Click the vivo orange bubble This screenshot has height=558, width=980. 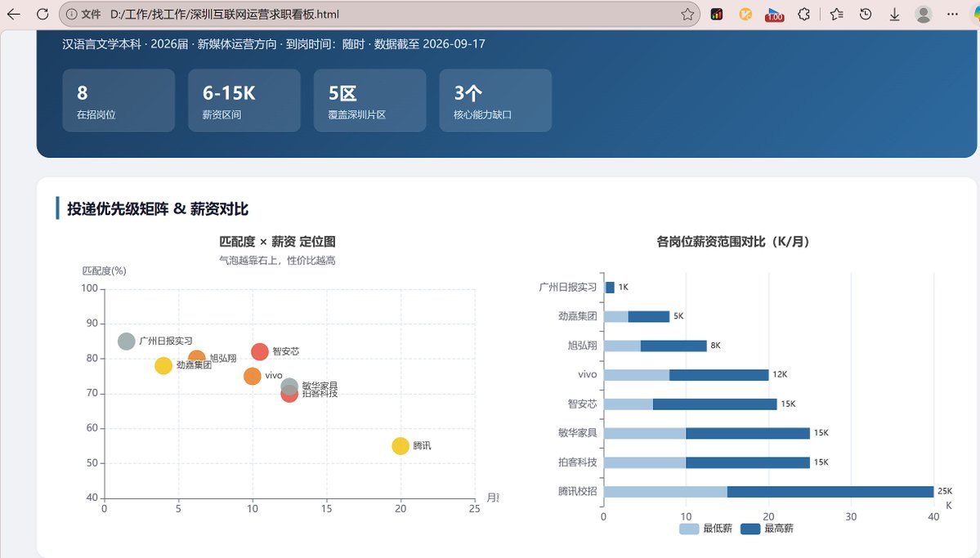252,376
